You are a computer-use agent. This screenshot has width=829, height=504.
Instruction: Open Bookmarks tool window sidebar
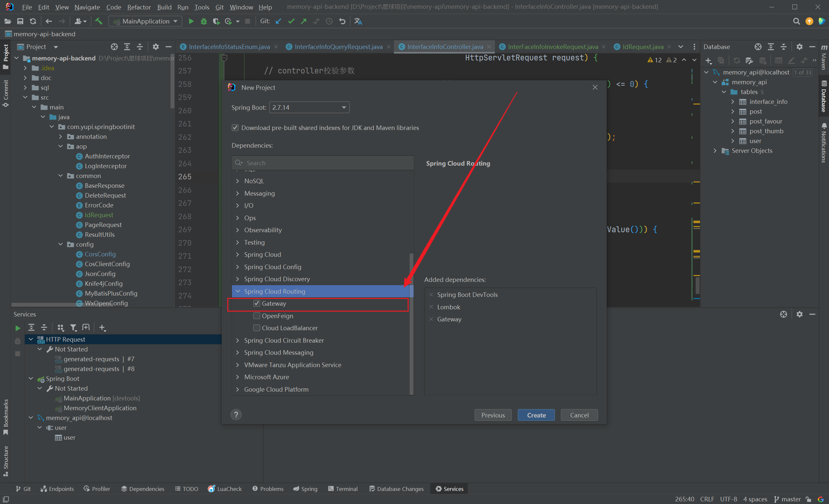[6, 416]
